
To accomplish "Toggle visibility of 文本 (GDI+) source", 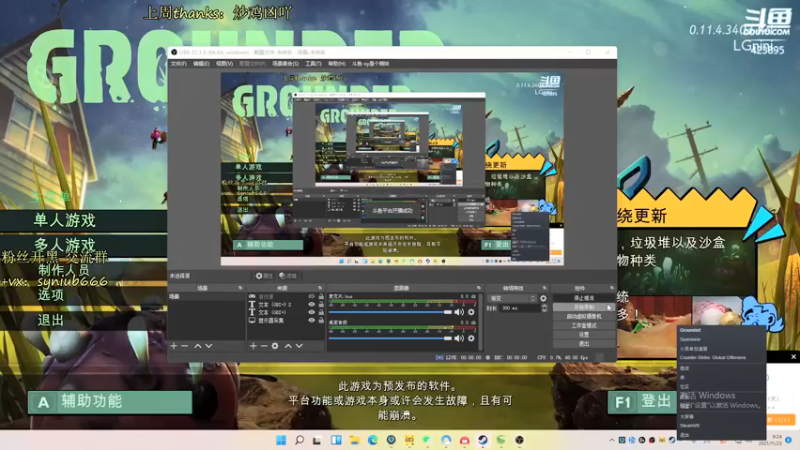I will coord(311,312).
